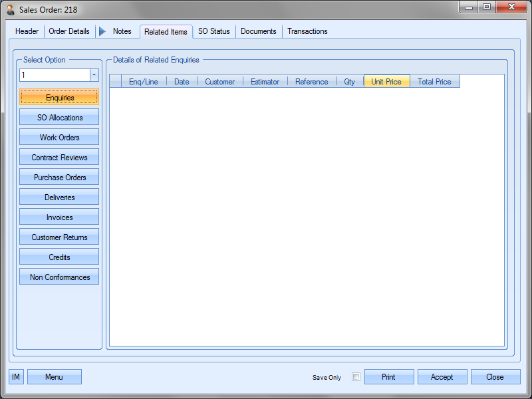The height and width of the screenshot is (399, 532).
Task: Expand the Select Option dropdown arrow
Action: click(94, 75)
